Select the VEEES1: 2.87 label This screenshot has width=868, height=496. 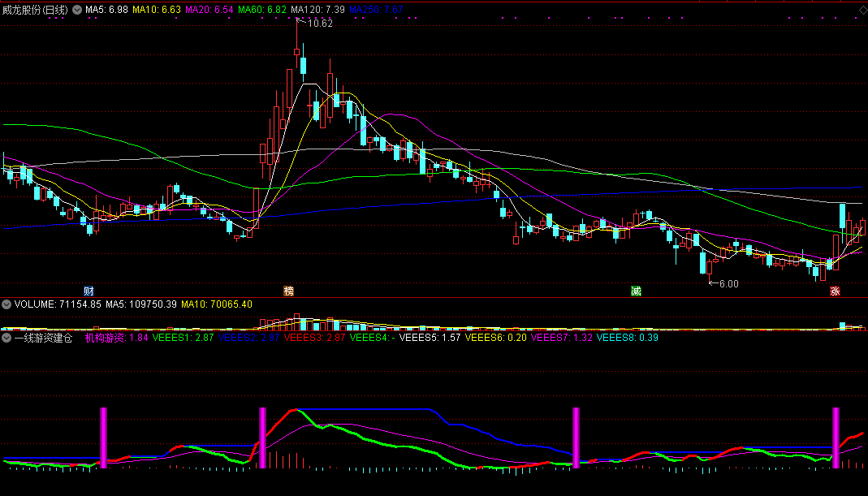tap(184, 338)
